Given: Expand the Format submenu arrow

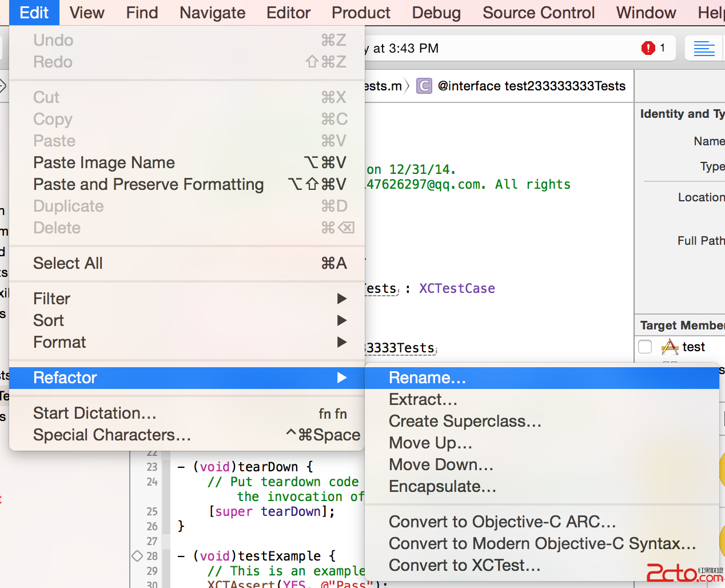Looking at the screenshot, I should click(341, 342).
